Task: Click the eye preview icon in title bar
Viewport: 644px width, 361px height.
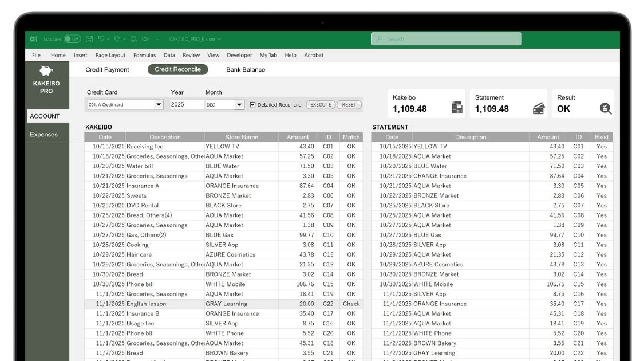Action: coord(145,38)
